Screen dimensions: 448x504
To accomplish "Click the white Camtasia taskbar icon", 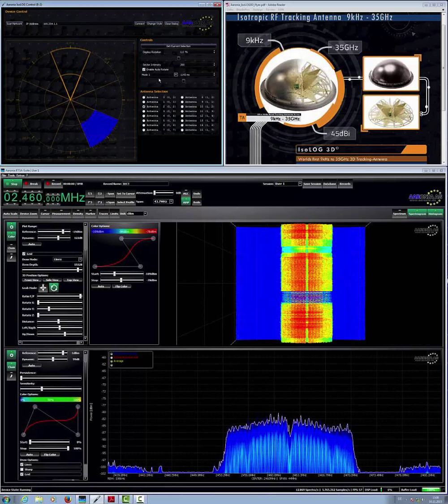I will pos(140,499).
